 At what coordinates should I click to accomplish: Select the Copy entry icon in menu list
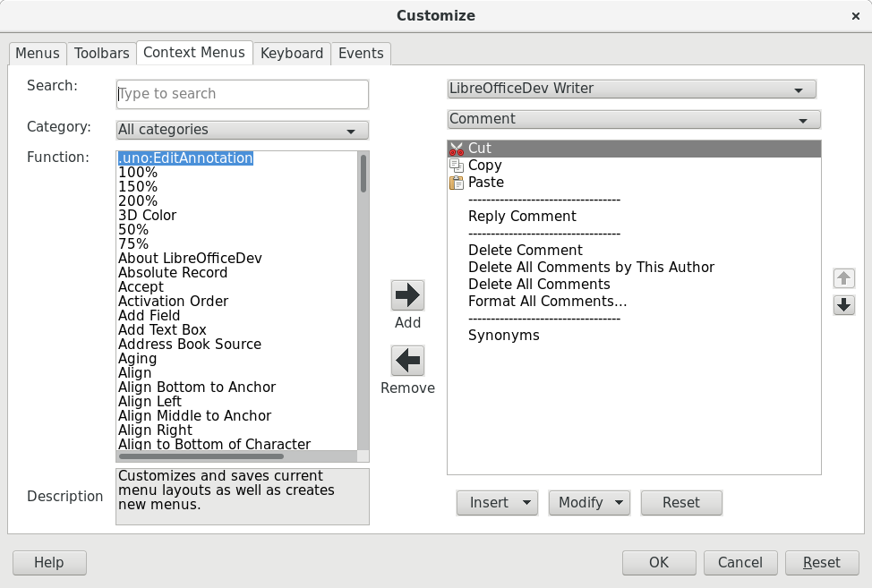point(457,166)
